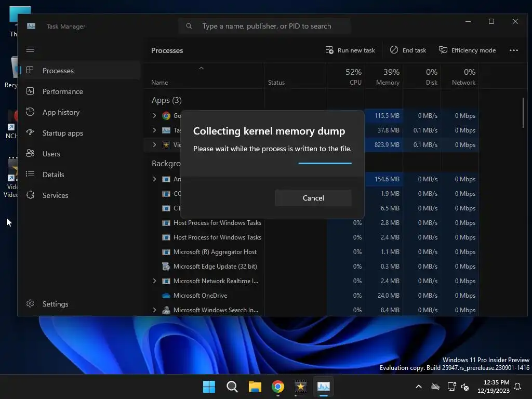This screenshot has height=399, width=532.
Task: Select first Host Process for Windows Tasks (2.8 MB)
Action: tap(312, 222)
